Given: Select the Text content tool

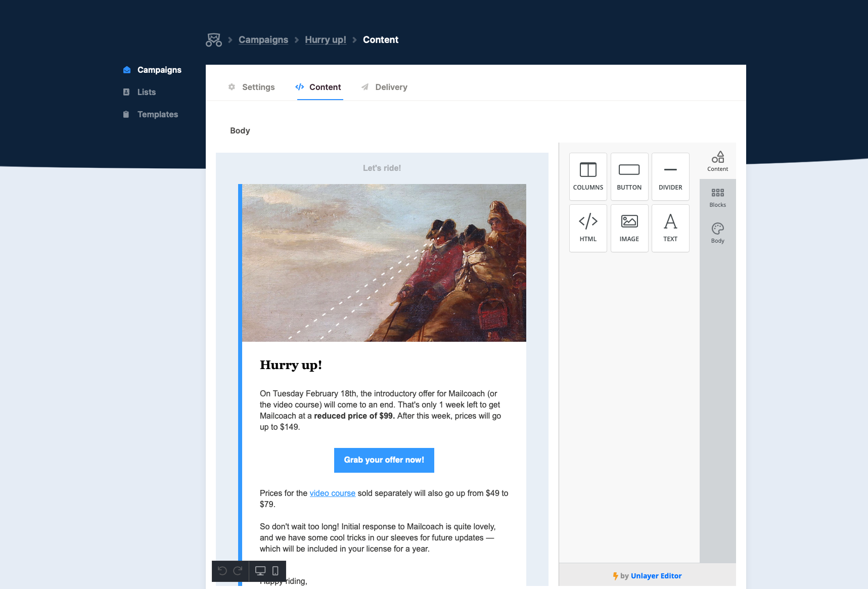Looking at the screenshot, I should [670, 228].
